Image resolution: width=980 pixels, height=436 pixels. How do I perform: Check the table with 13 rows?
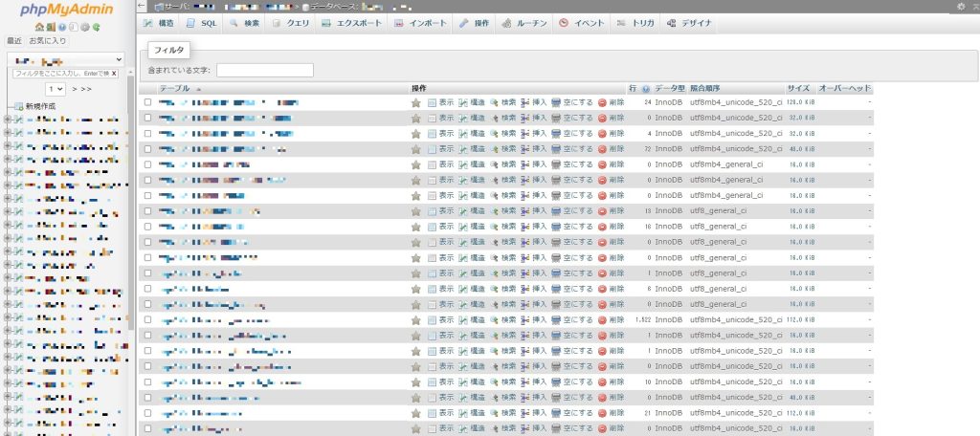(147, 210)
